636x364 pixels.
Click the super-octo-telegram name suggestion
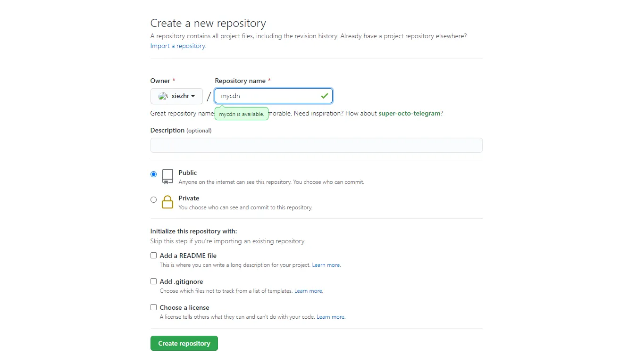[409, 113]
